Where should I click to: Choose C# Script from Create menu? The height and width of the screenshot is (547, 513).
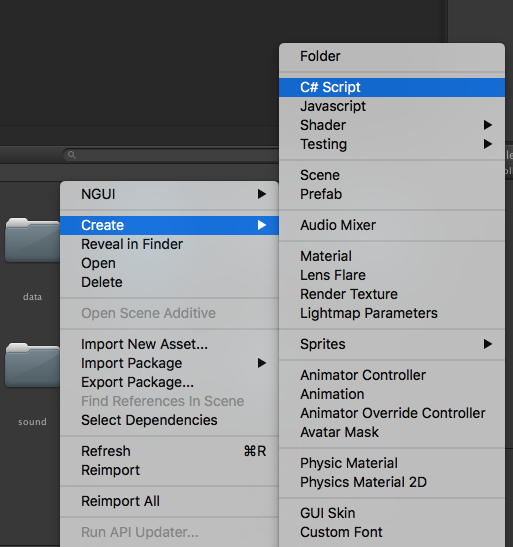coord(392,87)
